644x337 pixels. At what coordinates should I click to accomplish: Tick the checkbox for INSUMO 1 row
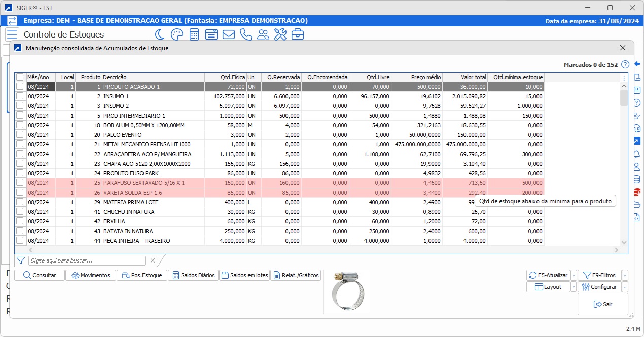[x=20, y=96]
